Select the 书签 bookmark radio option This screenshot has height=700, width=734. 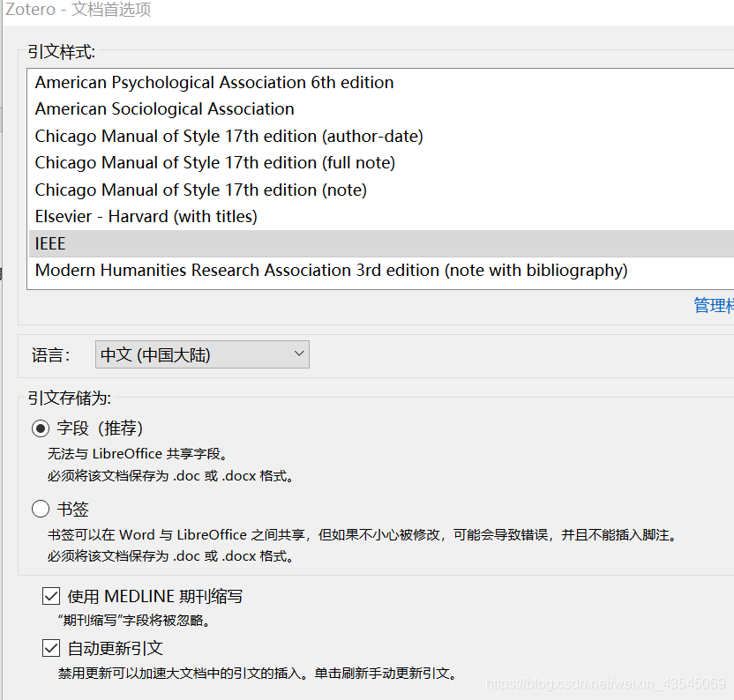[x=41, y=509]
